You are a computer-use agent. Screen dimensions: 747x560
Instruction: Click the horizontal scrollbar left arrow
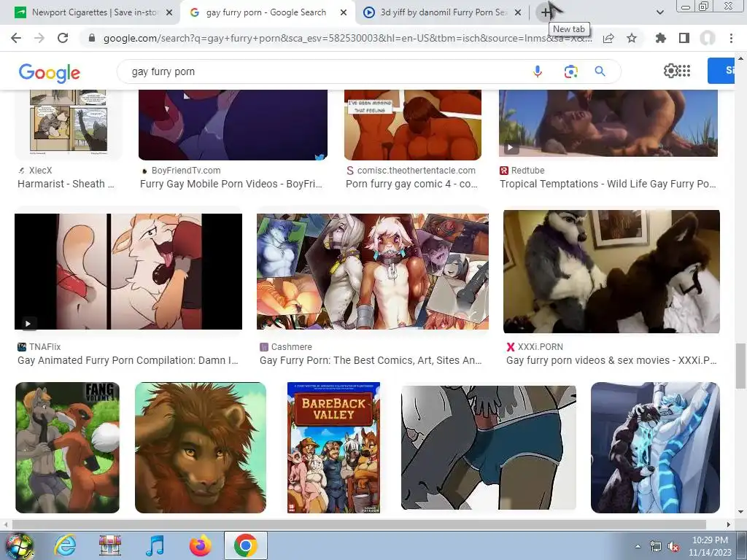(5, 525)
